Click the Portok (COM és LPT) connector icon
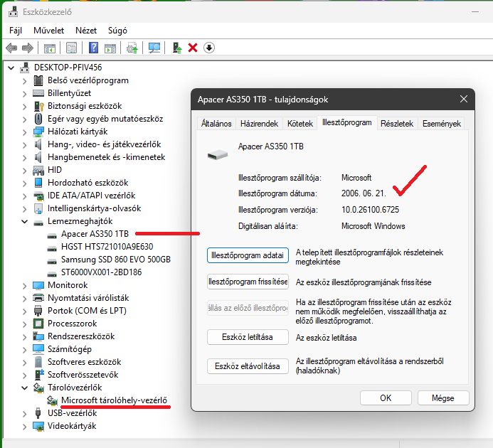The height and width of the screenshot is (448, 493). point(38,311)
